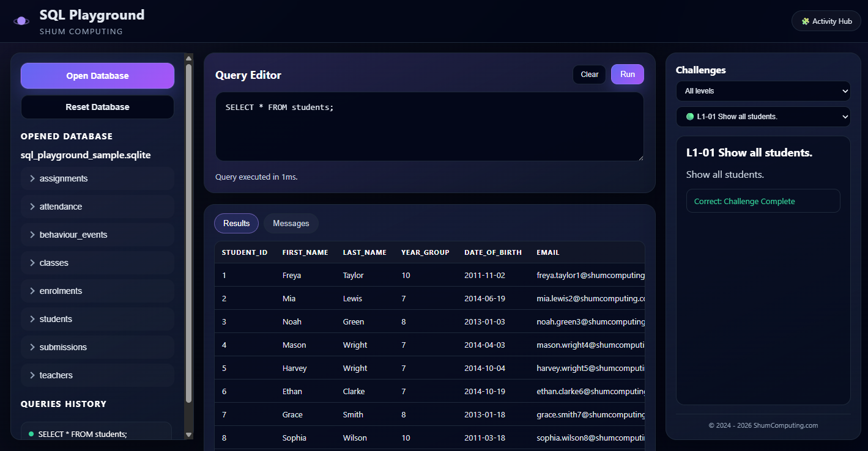Switch to the Messages tab
Viewport: 868px width, 451px height.
(291, 223)
